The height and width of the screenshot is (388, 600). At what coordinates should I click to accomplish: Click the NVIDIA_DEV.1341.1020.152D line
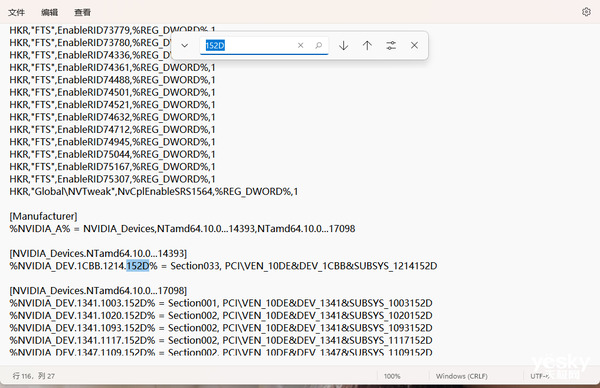221,315
